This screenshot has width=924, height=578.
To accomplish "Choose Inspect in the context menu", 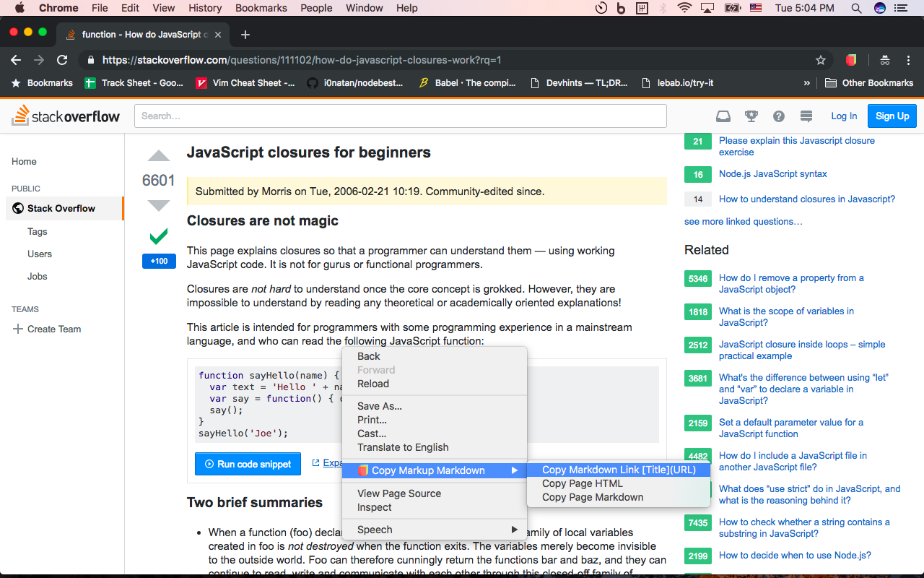I will [435, 507].
